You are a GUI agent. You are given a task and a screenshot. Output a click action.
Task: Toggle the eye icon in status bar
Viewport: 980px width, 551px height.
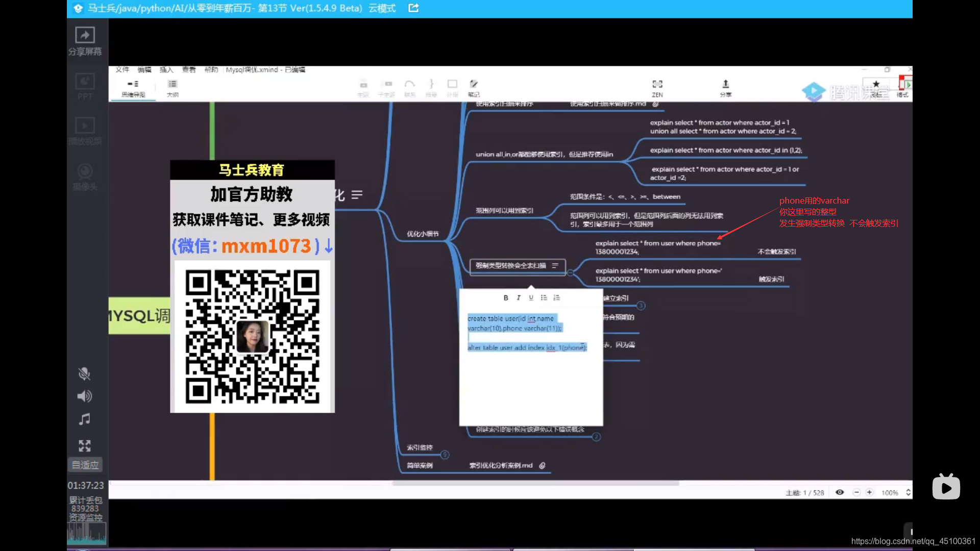[x=840, y=492]
